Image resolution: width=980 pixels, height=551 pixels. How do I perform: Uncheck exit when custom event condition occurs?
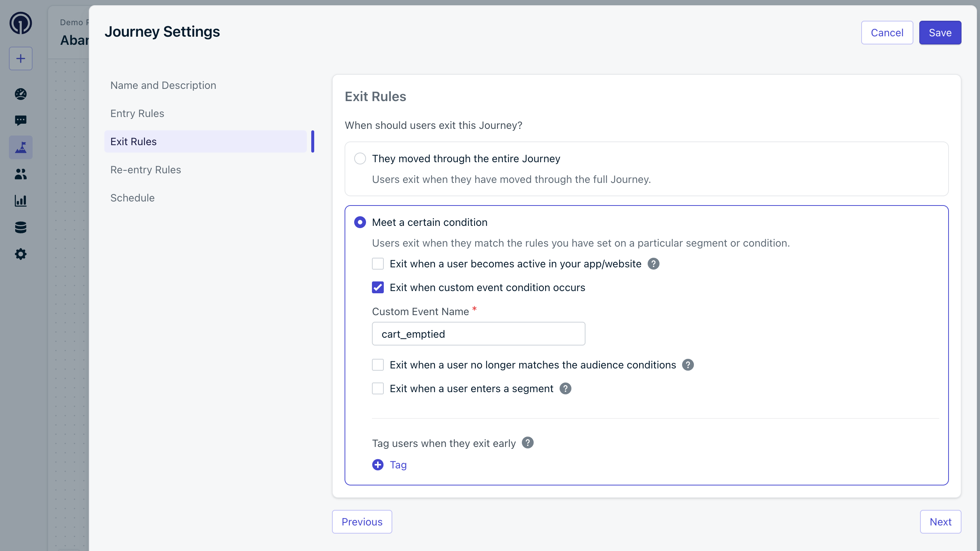[x=378, y=287]
